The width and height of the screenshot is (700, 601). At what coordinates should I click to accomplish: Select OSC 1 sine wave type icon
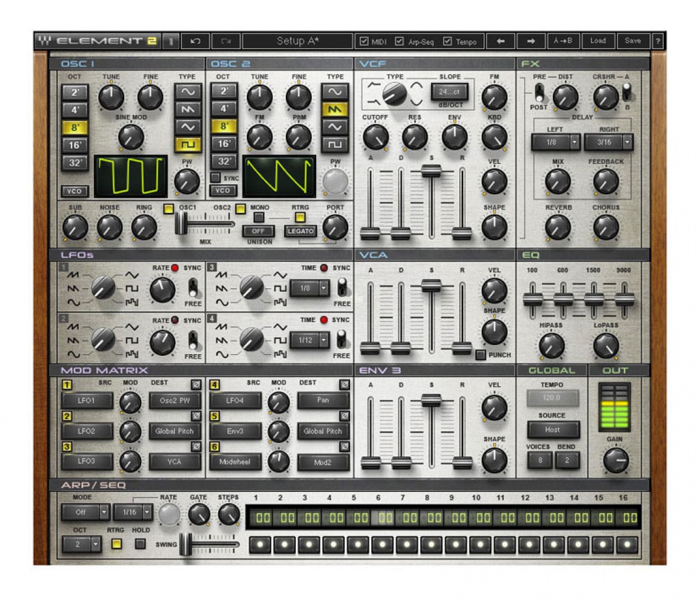187,92
